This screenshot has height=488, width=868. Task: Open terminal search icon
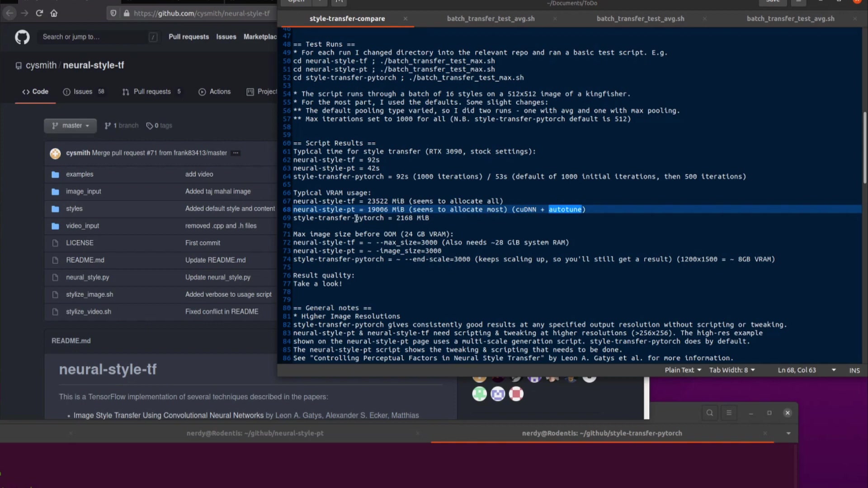[710, 413]
